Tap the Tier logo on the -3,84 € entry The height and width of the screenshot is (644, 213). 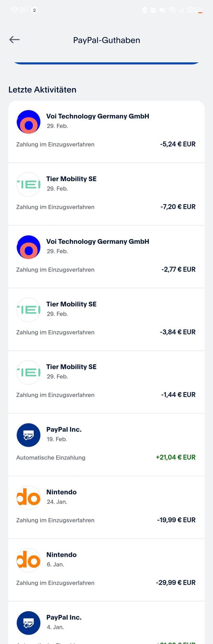pos(29,310)
